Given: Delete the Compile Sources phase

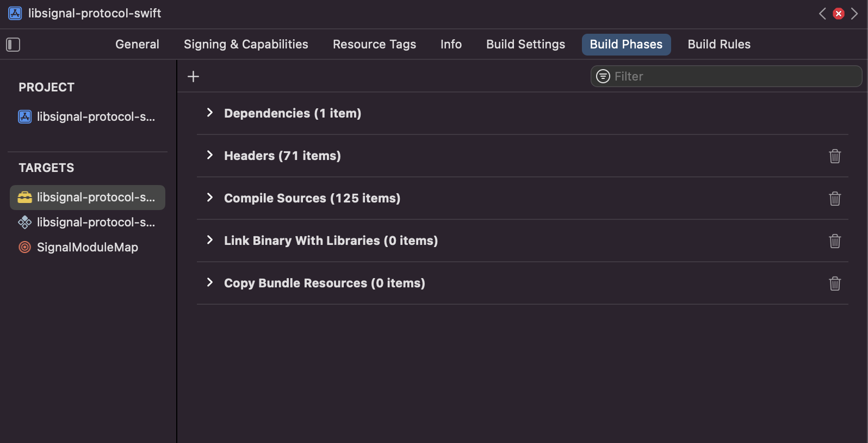Looking at the screenshot, I should [834, 199].
